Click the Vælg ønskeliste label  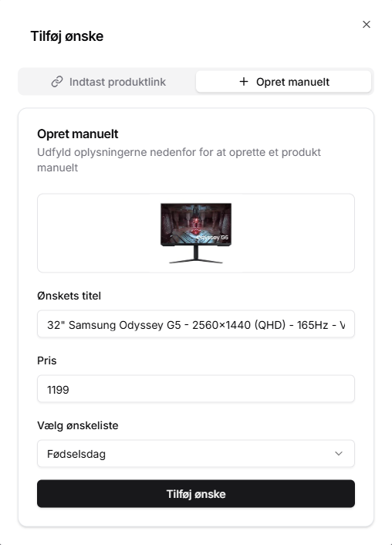(78, 425)
